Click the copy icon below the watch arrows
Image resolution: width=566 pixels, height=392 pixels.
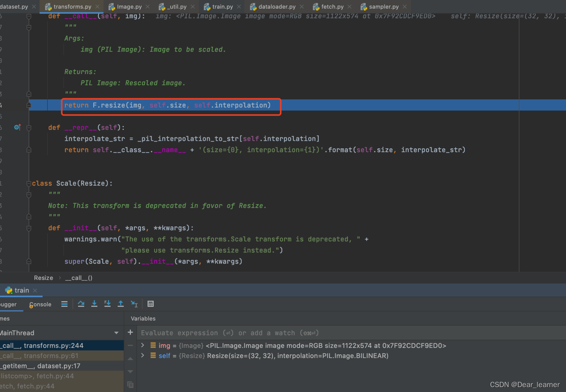[130, 384]
